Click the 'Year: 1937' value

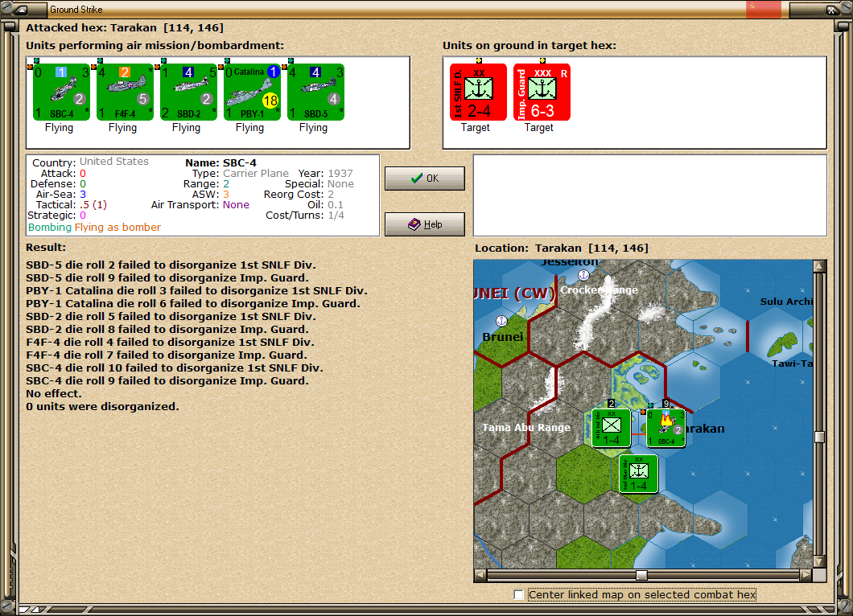(340, 174)
